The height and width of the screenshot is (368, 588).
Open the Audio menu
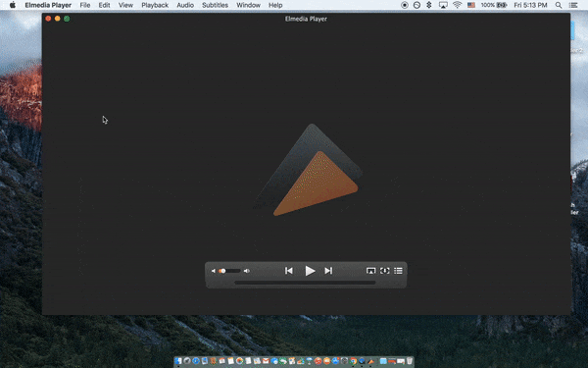pos(185,5)
